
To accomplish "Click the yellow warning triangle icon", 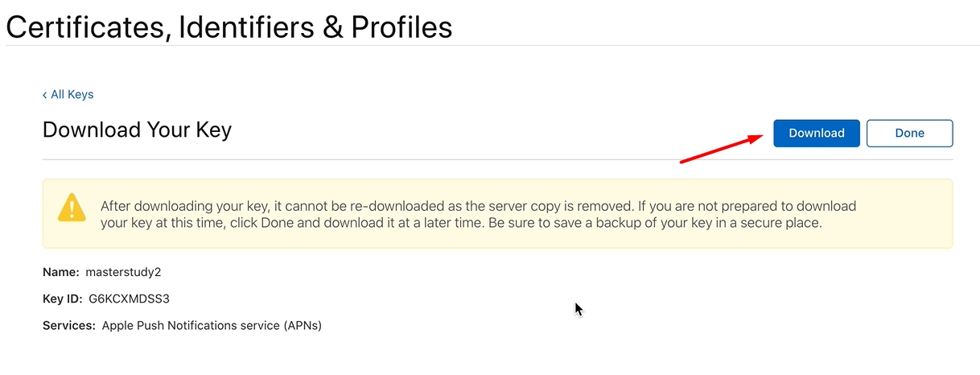I will pyautogui.click(x=72, y=207).
